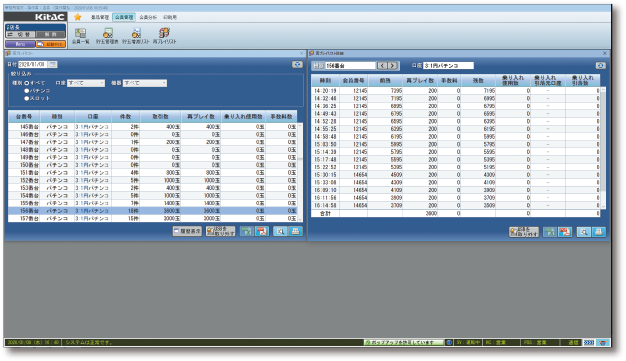Click left table vertical scrollbar

pyautogui.click(x=300, y=172)
